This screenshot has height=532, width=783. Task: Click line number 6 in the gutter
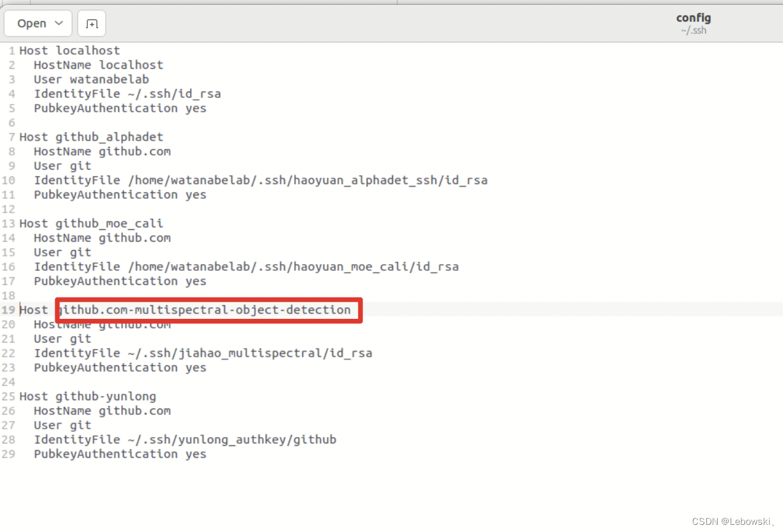click(x=11, y=122)
